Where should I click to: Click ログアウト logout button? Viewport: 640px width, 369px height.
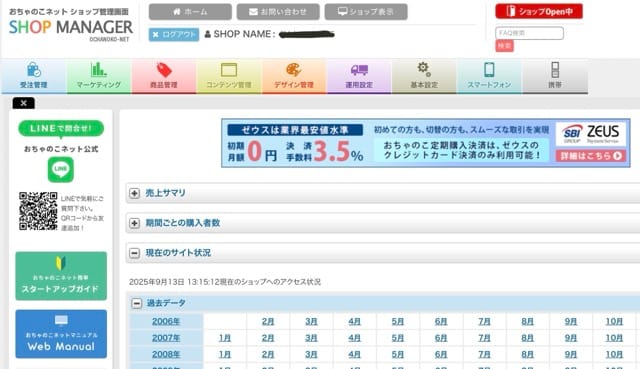pos(174,35)
